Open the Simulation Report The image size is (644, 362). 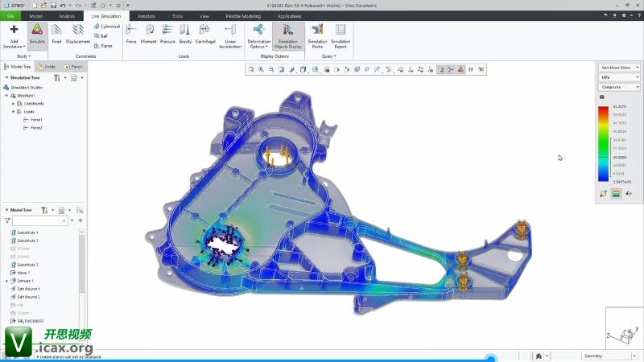click(x=341, y=32)
